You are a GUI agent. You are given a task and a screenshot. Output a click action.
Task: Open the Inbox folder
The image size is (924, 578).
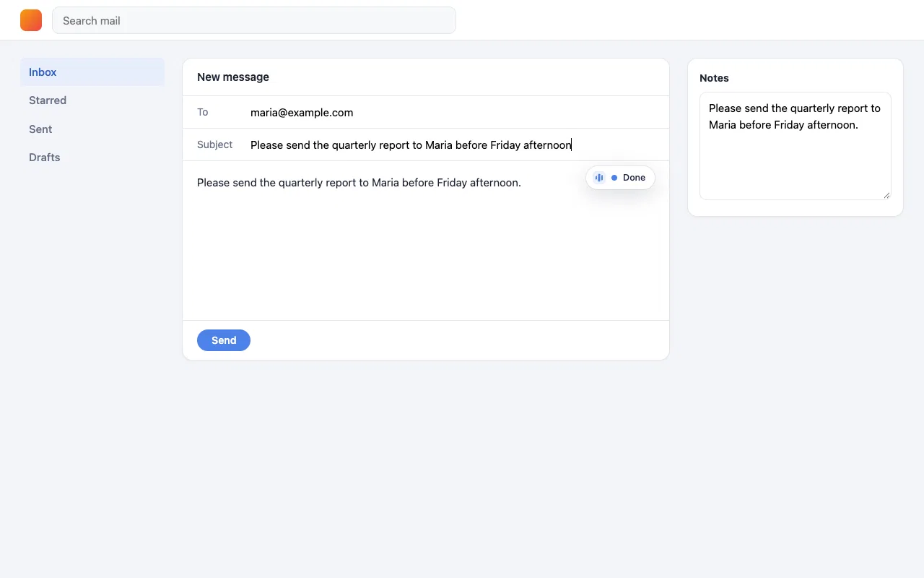[92, 72]
